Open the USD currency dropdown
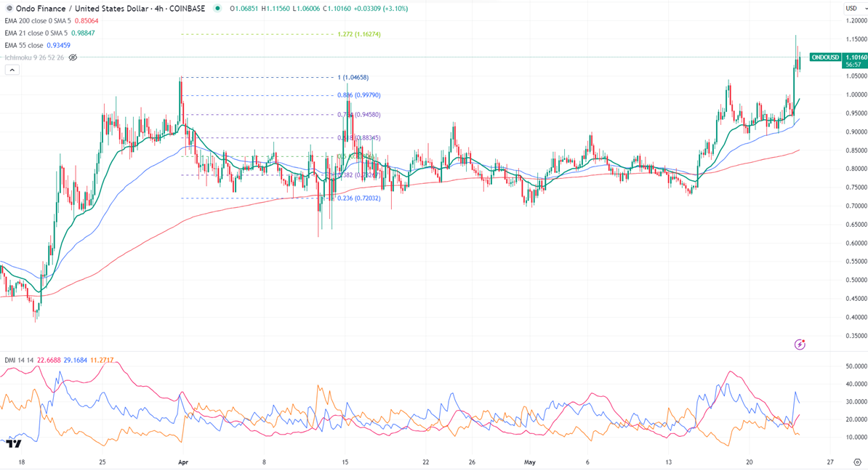 855,8
